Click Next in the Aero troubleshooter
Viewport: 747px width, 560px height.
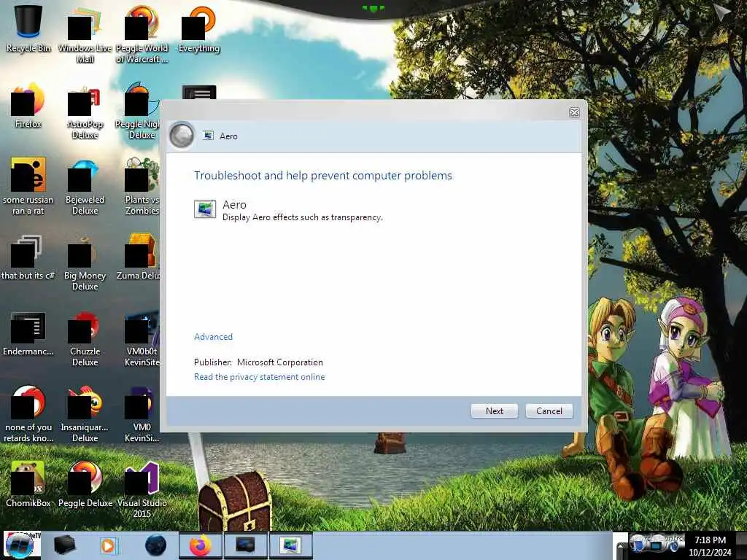pos(494,411)
